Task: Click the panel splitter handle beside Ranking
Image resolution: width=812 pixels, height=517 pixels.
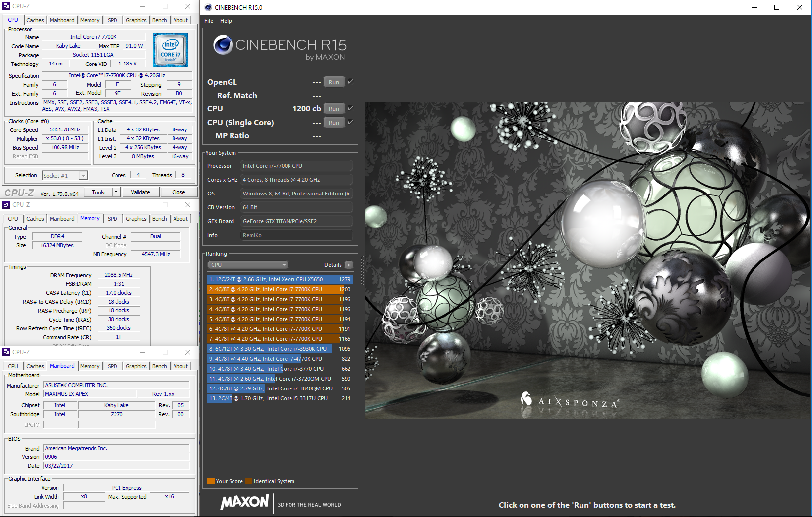Action: click(x=362, y=270)
